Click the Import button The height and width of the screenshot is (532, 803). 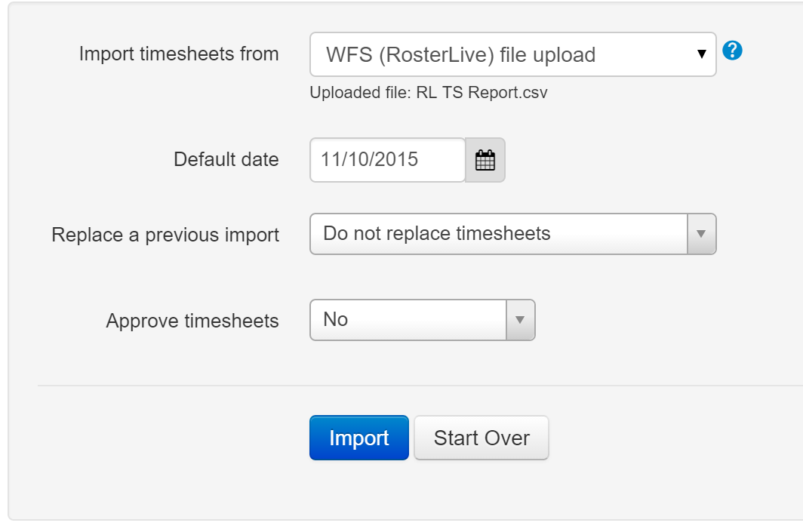358,438
